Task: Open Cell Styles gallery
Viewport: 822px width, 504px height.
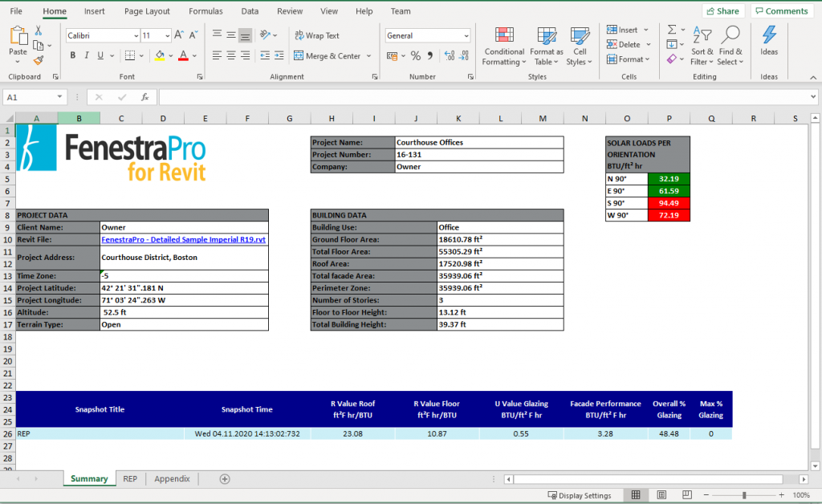Action: (x=580, y=46)
